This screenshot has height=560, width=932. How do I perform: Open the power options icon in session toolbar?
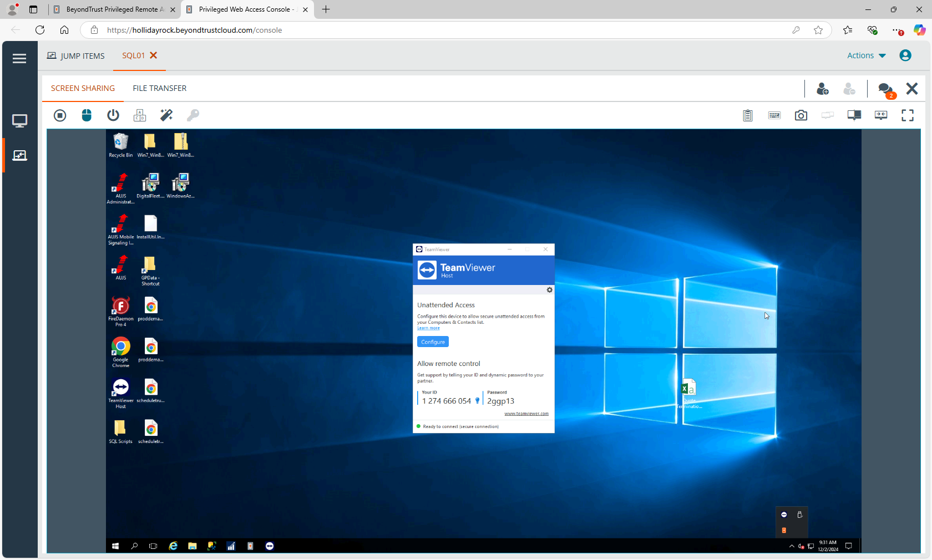(x=113, y=115)
